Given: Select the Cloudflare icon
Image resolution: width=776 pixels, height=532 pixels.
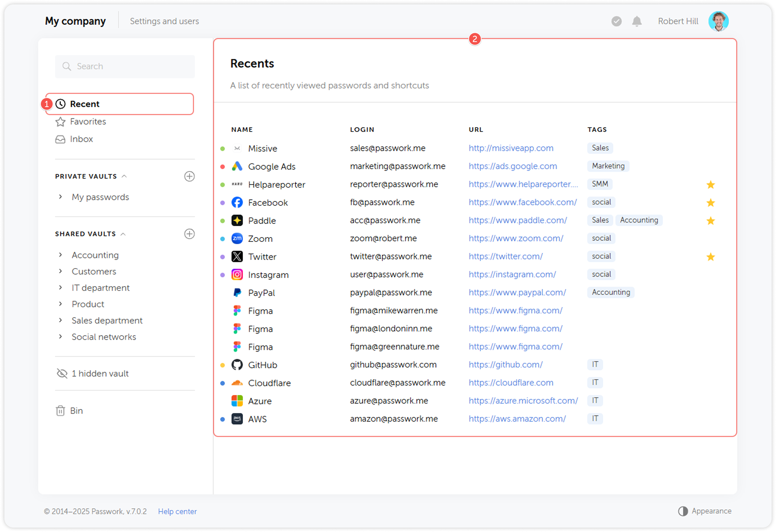Looking at the screenshot, I should pos(237,383).
